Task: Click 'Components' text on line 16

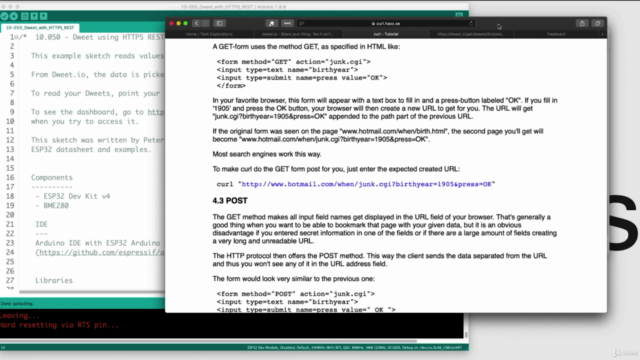Action: (51, 178)
